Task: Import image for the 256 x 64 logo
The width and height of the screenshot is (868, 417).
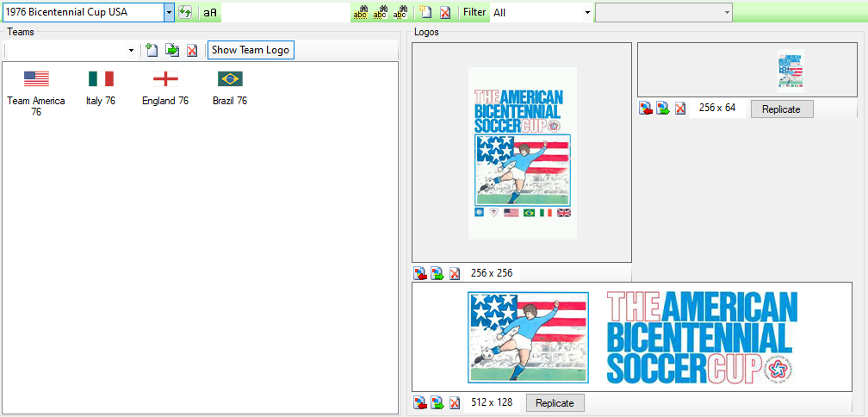Action: 646,108
